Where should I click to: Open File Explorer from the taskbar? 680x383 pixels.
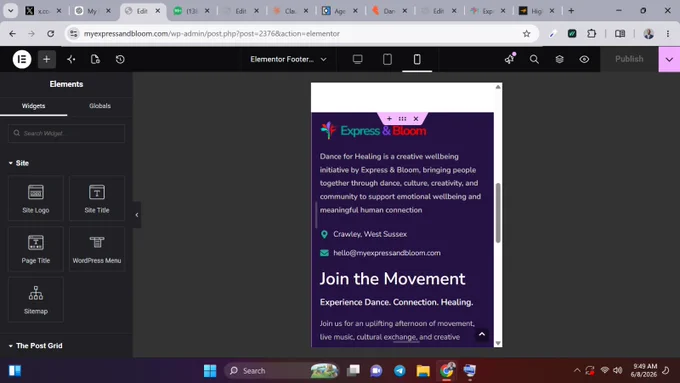click(423, 371)
